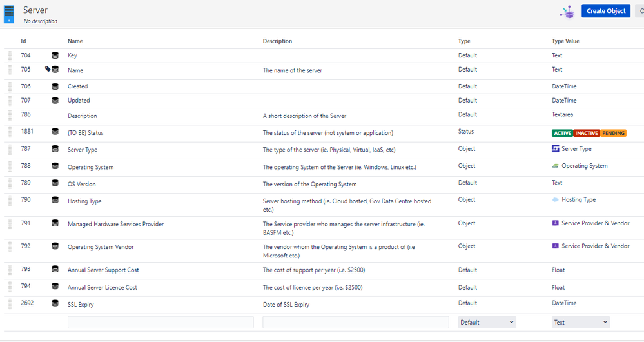Click the database icon in OS Version row
Viewport: 644px width, 342px height.
click(x=55, y=183)
